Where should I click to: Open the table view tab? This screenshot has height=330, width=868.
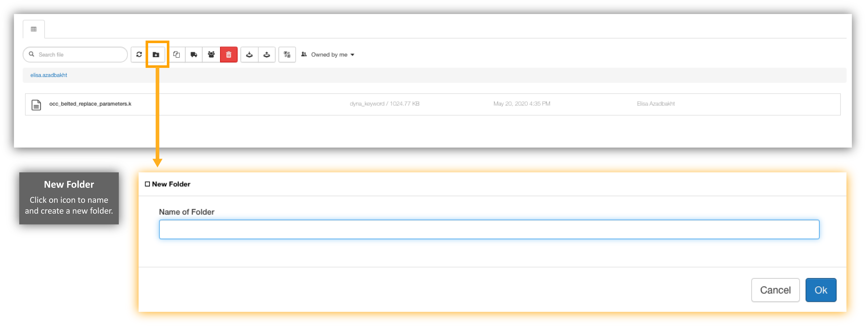pos(34,29)
